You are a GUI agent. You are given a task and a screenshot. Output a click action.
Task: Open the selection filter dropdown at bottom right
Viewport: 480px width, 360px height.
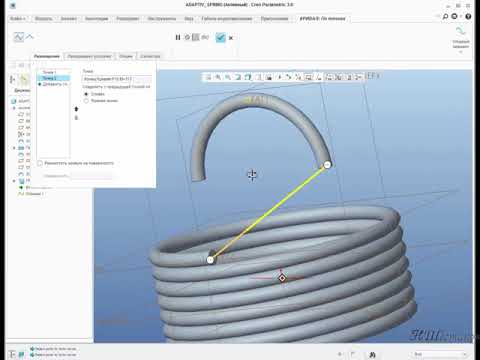tap(439, 354)
